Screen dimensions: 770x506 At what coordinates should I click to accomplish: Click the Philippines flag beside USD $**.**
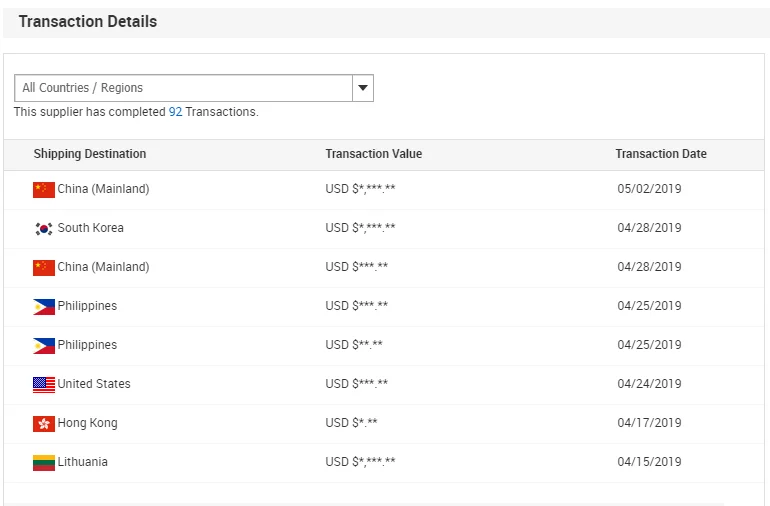(44, 345)
